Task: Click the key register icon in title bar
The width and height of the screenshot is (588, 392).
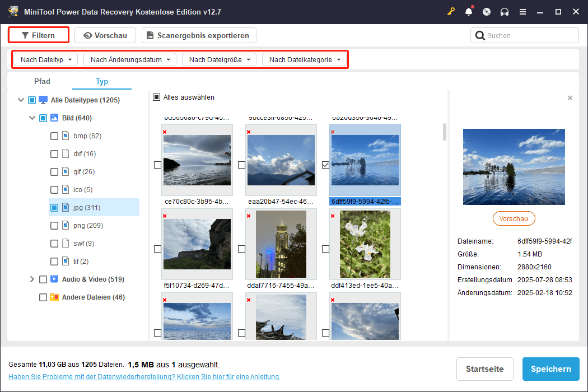Action: coord(451,12)
